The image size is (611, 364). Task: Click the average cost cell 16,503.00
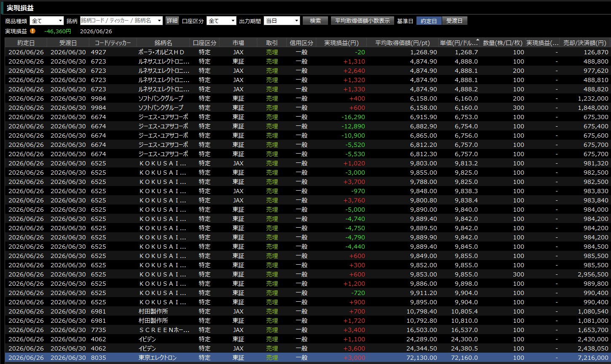coord(421,330)
